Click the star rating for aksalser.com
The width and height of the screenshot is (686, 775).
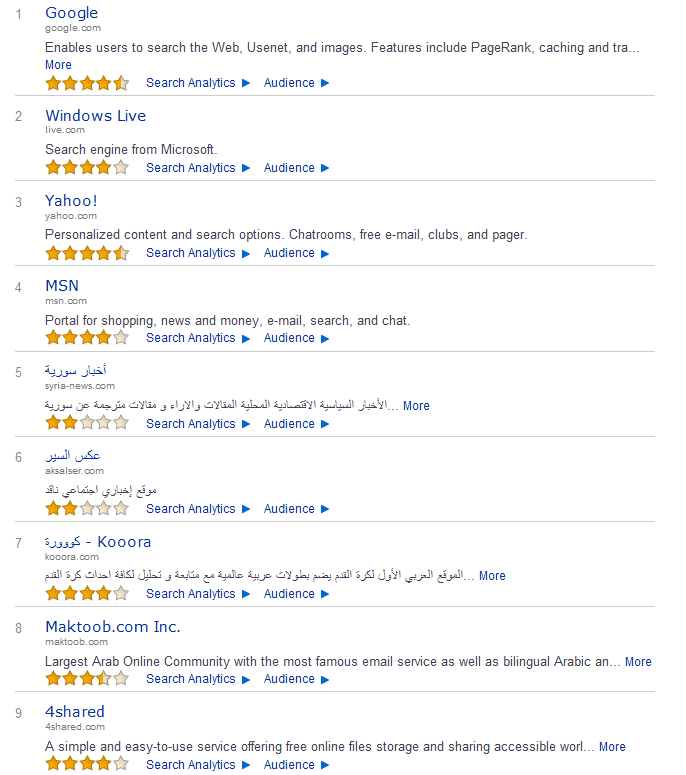pos(87,508)
